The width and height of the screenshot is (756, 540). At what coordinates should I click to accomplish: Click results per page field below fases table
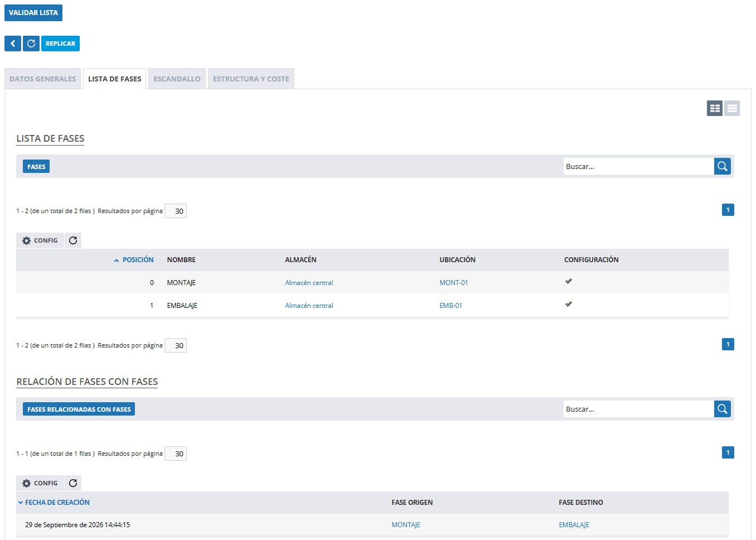176,345
